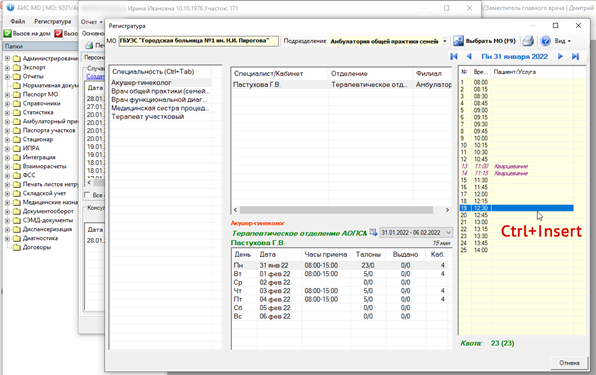
Task: Click the Создать link in patient window
Action: coord(95,76)
